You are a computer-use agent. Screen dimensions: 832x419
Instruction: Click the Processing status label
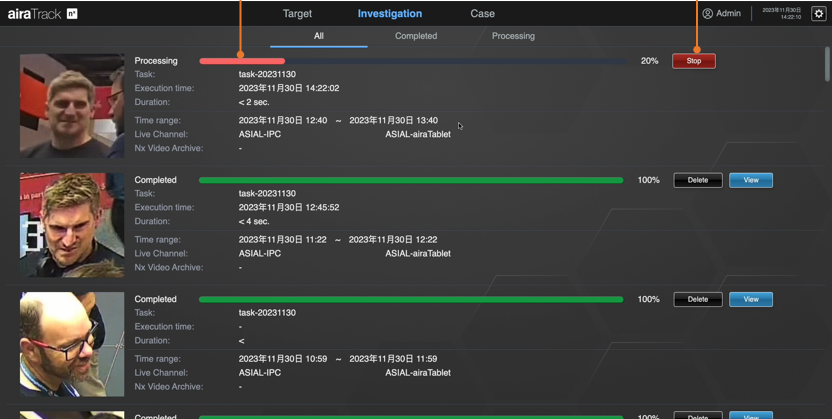click(156, 61)
